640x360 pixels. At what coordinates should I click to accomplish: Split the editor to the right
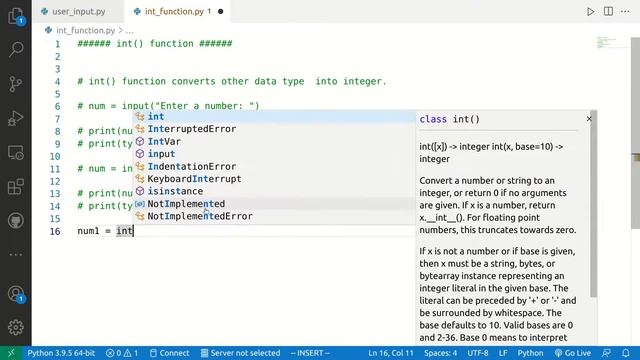click(x=608, y=11)
